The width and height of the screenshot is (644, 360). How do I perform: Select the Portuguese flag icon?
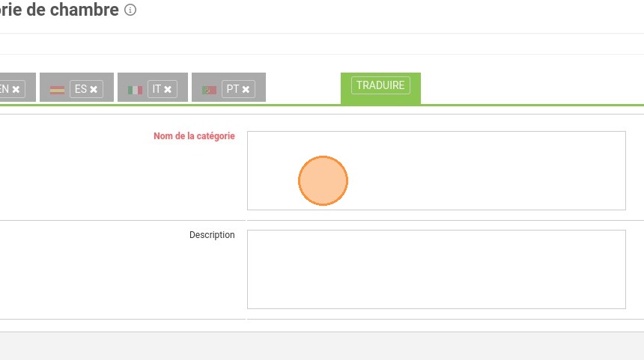click(x=209, y=90)
